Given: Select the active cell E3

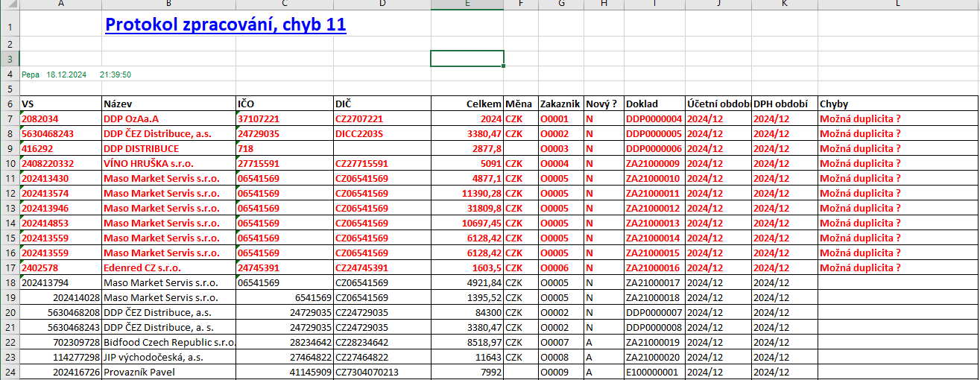Looking at the screenshot, I should 467,58.
